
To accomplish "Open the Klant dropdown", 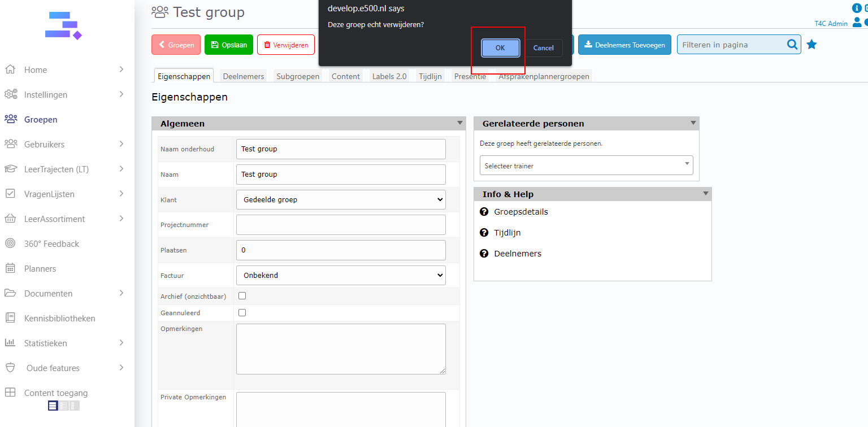I will click(340, 199).
